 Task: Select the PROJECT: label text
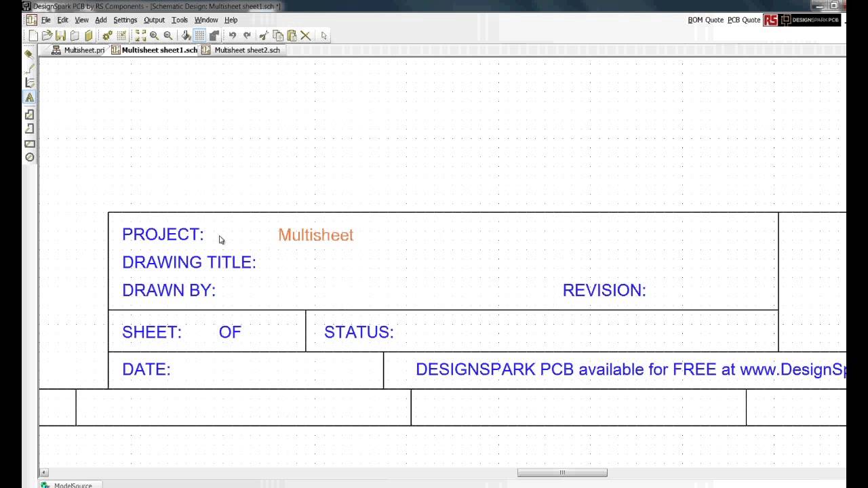pyautogui.click(x=163, y=235)
